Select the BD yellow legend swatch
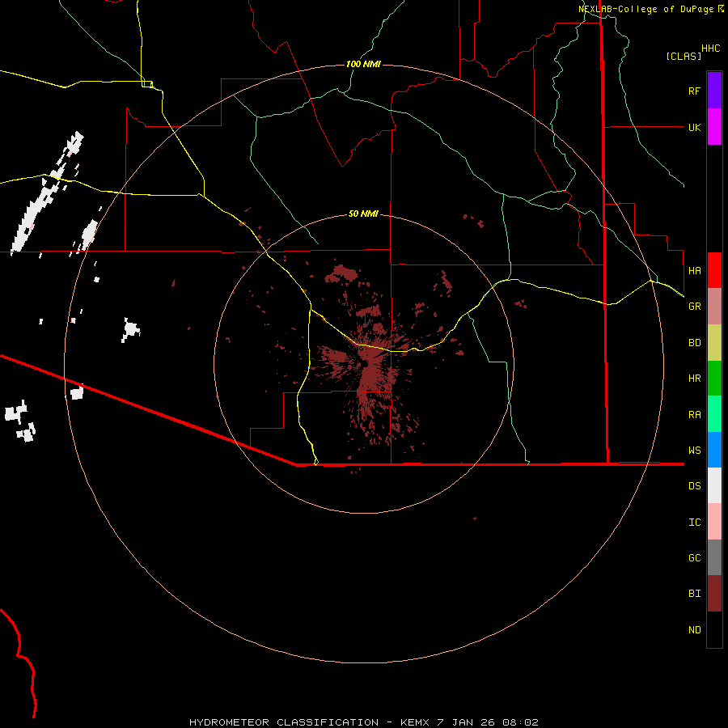Screen dimensions: 728x728 (714, 343)
